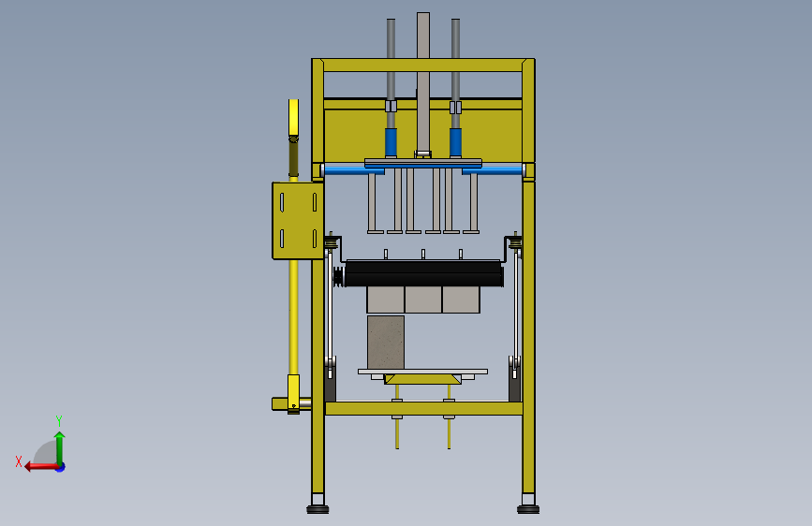The image size is (812, 526).
Task: Select the yellow top crossbeam of the frame
Action: click(423, 66)
